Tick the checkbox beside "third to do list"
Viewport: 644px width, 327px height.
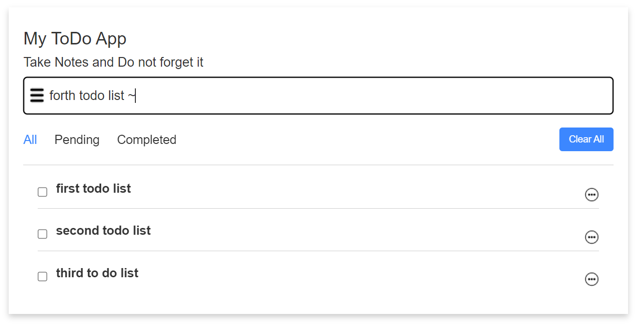(42, 276)
